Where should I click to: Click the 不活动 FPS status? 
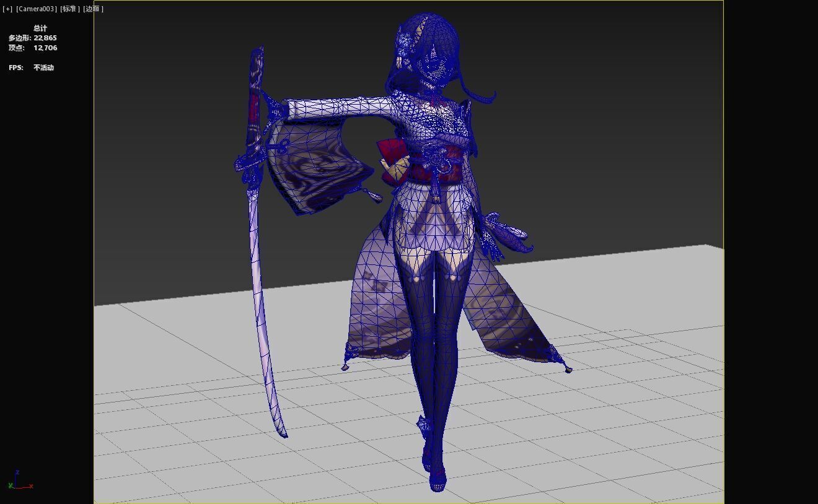tap(43, 67)
